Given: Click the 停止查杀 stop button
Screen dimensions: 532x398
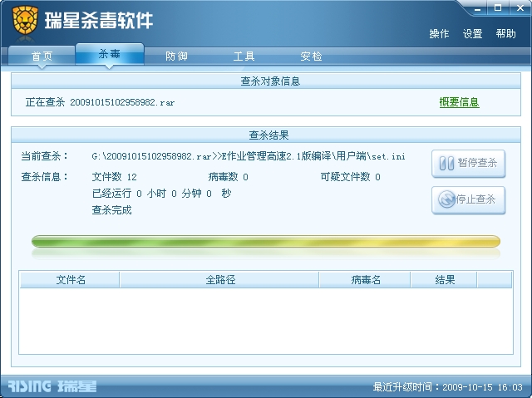Looking at the screenshot, I should tap(469, 200).
